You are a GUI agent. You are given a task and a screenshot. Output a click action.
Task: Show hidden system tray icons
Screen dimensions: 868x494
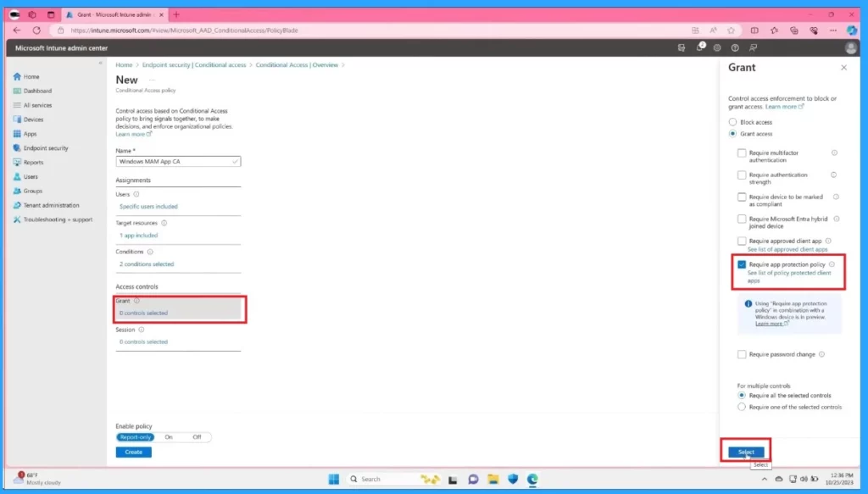pyautogui.click(x=764, y=479)
